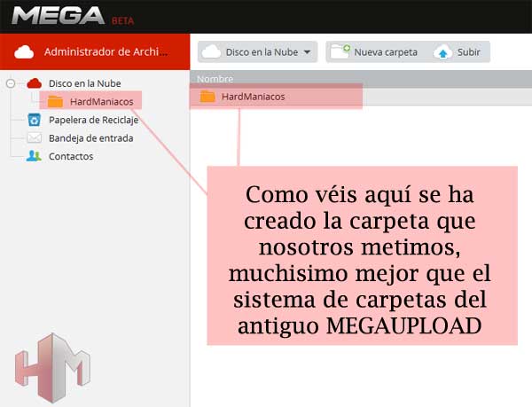Image resolution: width=532 pixels, height=407 pixels.
Task: Sort by the Nombre column header
Action: pyautogui.click(x=215, y=79)
